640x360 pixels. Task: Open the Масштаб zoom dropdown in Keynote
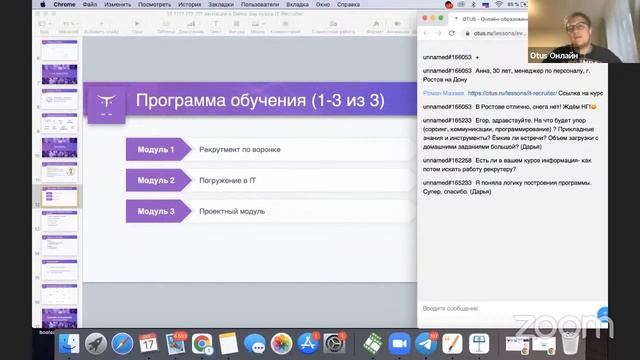tap(69, 26)
